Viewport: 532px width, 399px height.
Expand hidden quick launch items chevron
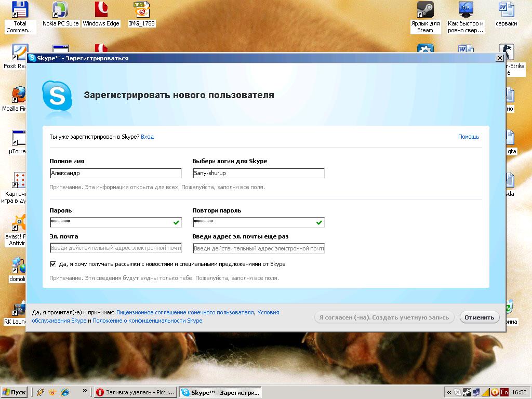85,390
